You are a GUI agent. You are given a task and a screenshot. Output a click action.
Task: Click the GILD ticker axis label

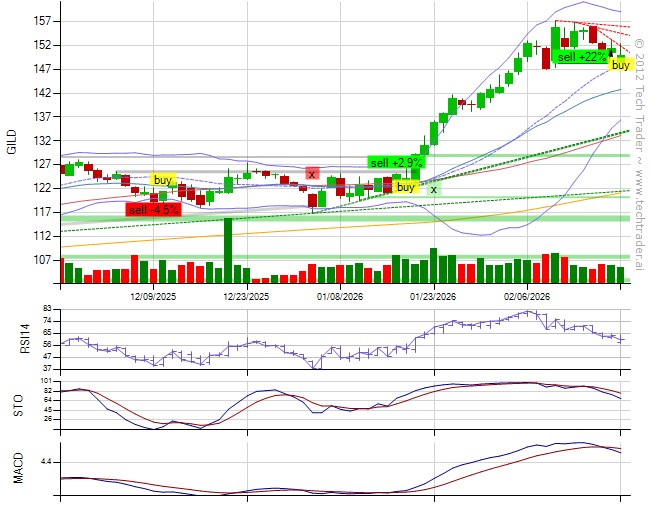click(12, 143)
